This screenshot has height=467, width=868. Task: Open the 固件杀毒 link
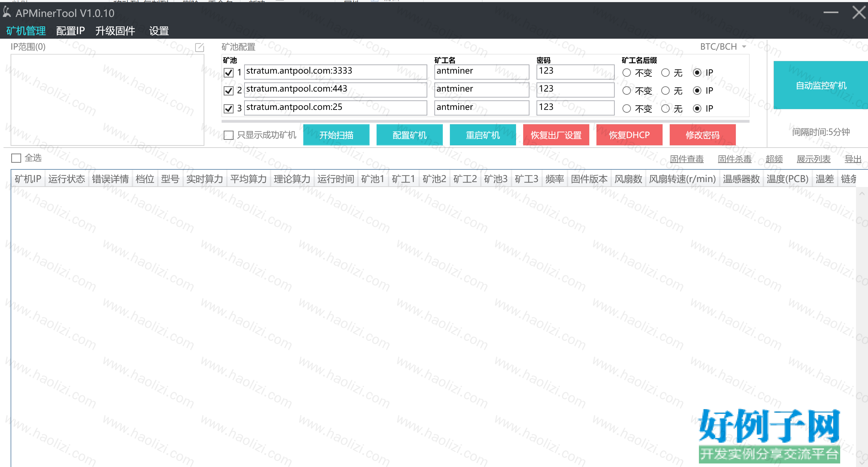point(734,159)
